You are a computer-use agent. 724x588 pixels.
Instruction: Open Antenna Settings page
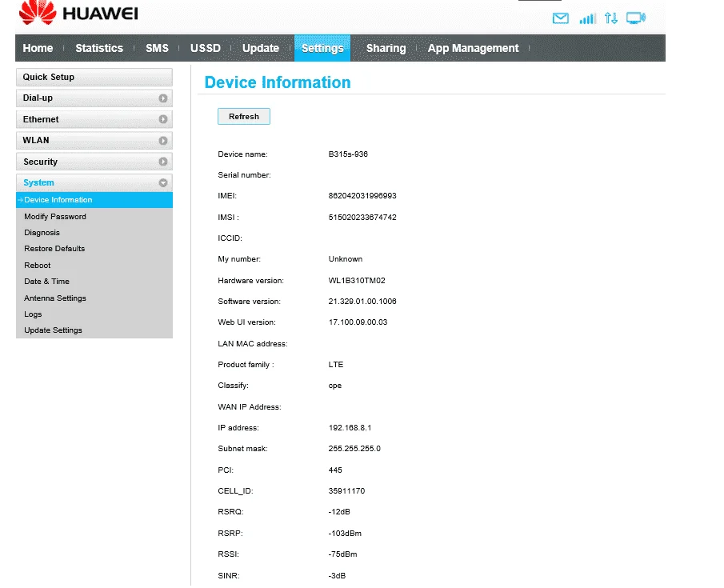[x=55, y=298]
